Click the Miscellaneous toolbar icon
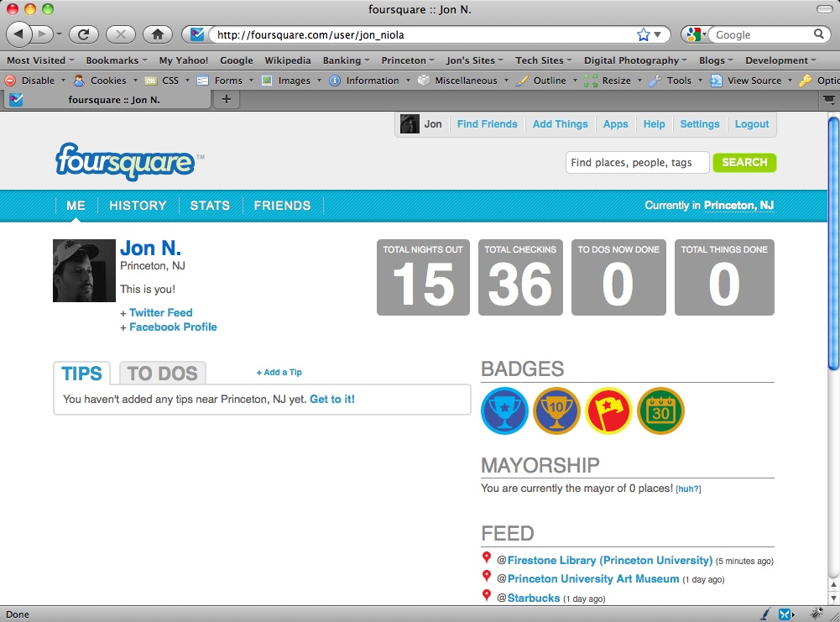840x622 pixels. pyautogui.click(x=423, y=81)
